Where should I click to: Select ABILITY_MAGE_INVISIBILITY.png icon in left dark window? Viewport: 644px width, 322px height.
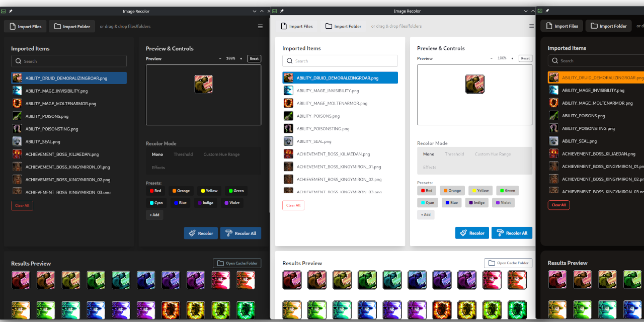click(x=17, y=91)
